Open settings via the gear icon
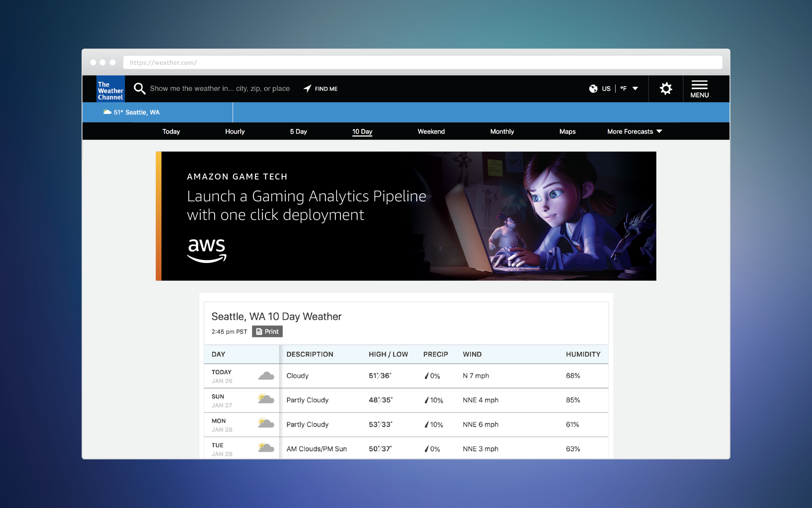The width and height of the screenshot is (812, 508). (x=666, y=89)
